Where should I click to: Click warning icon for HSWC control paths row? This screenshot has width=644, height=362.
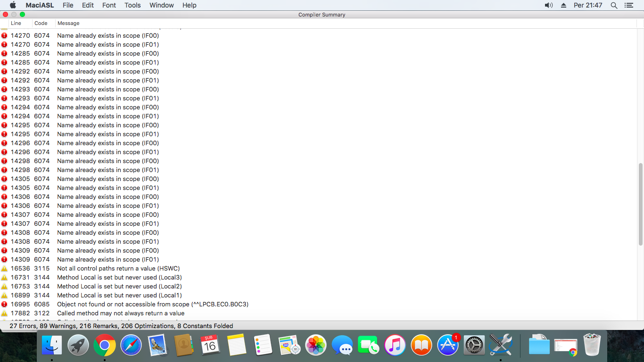4,269
